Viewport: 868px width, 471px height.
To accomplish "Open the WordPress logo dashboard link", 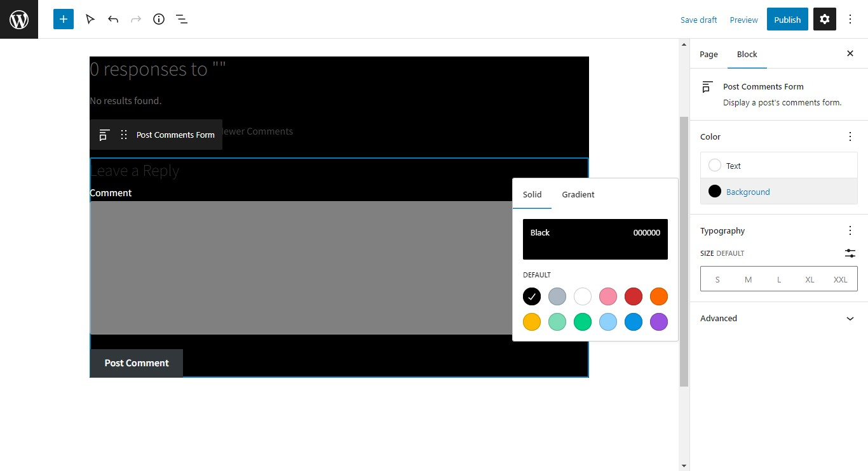I will coord(19,19).
